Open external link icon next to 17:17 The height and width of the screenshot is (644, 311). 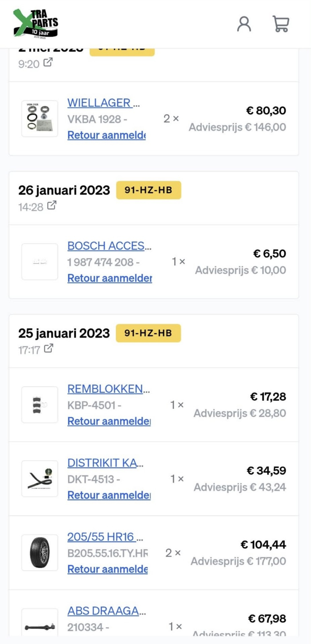pyautogui.click(x=49, y=348)
